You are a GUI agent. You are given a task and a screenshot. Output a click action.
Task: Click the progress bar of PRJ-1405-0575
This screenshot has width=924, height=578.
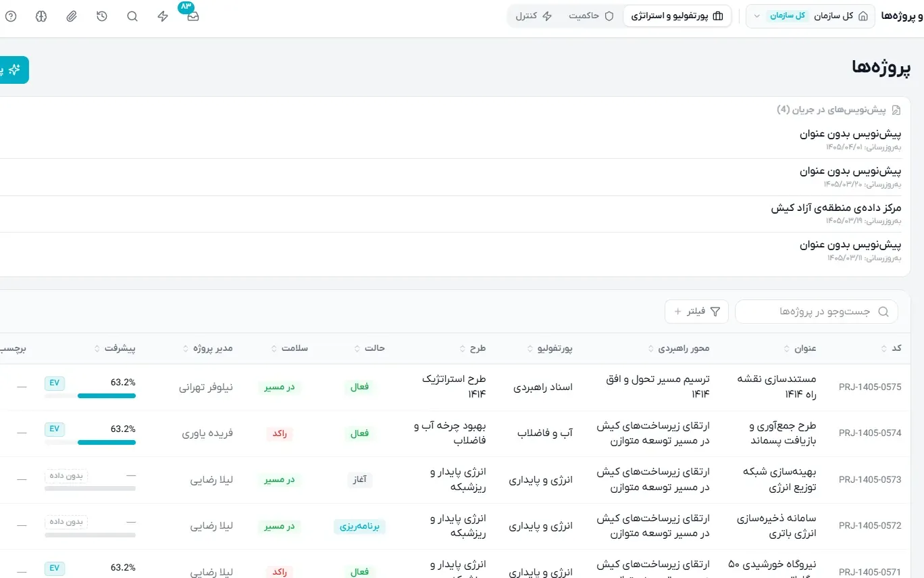point(91,396)
